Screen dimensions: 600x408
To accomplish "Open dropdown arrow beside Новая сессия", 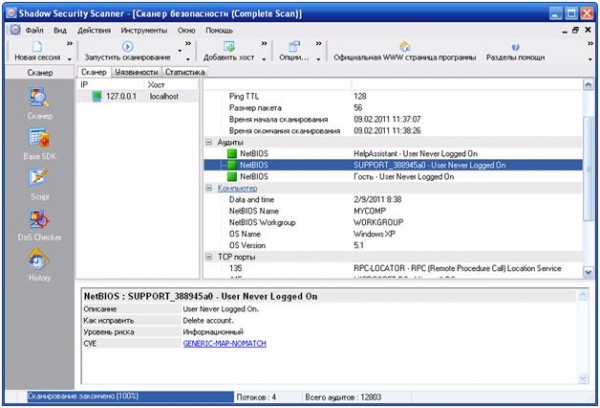I will pyautogui.click(x=70, y=59).
